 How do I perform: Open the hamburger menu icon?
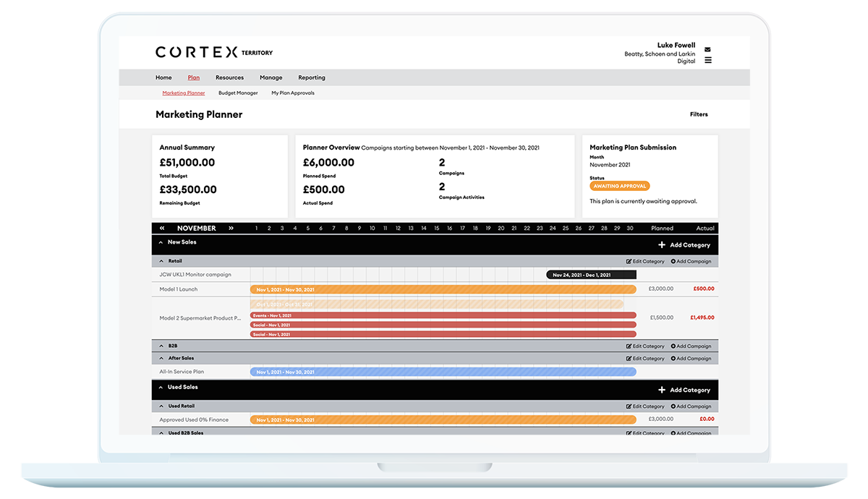(x=707, y=60)
